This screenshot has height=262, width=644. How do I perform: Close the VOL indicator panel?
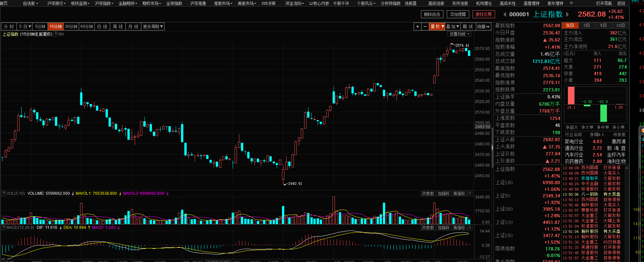[470, 193]
